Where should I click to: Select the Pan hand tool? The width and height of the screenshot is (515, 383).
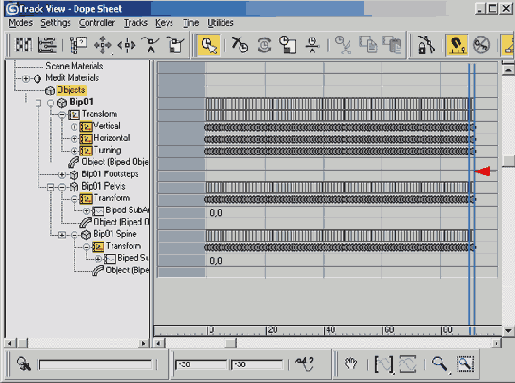[x=351, y=364]
